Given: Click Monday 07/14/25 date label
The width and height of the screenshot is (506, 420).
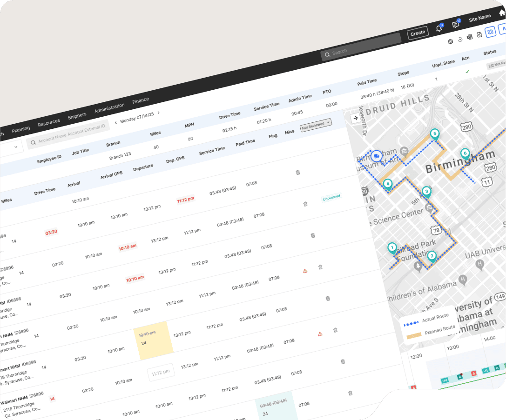Looking at the screenshot, I should pyautogui.click(x=137, y=118).
